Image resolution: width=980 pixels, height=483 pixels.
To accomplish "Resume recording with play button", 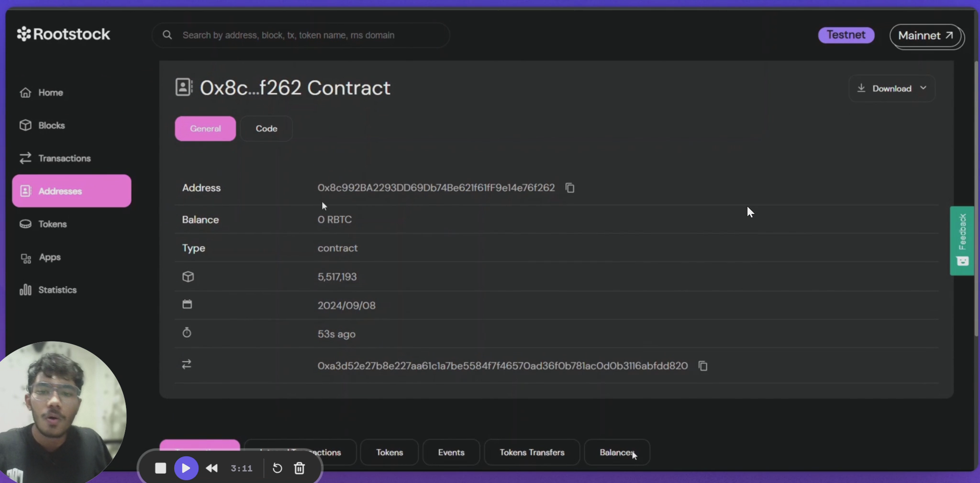I will [186, 468].
